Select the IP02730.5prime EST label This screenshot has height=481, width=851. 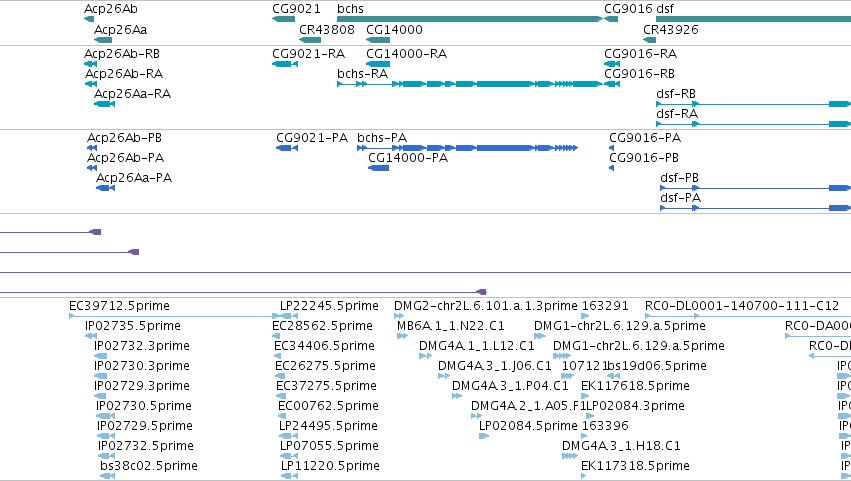pyautogui.click(x=144, y=406)
